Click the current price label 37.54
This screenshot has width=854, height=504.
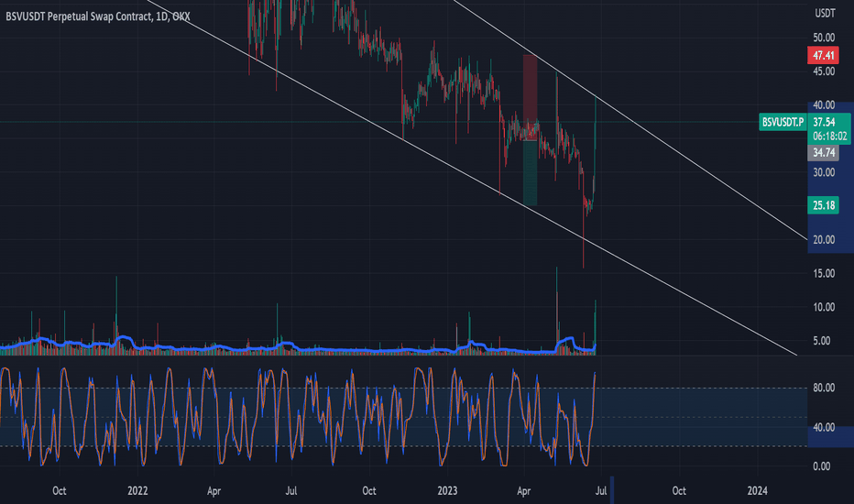click(x=824, y=122)
